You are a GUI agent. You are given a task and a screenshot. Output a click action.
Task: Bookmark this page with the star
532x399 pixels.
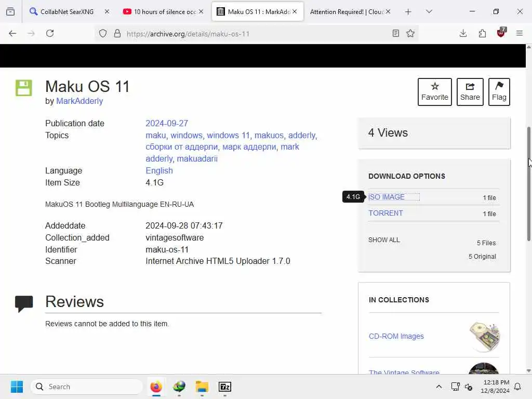410,33
